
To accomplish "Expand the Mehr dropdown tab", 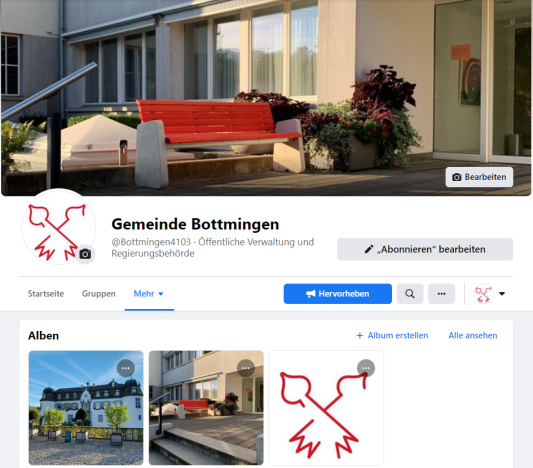I will [x=149, y=294].
